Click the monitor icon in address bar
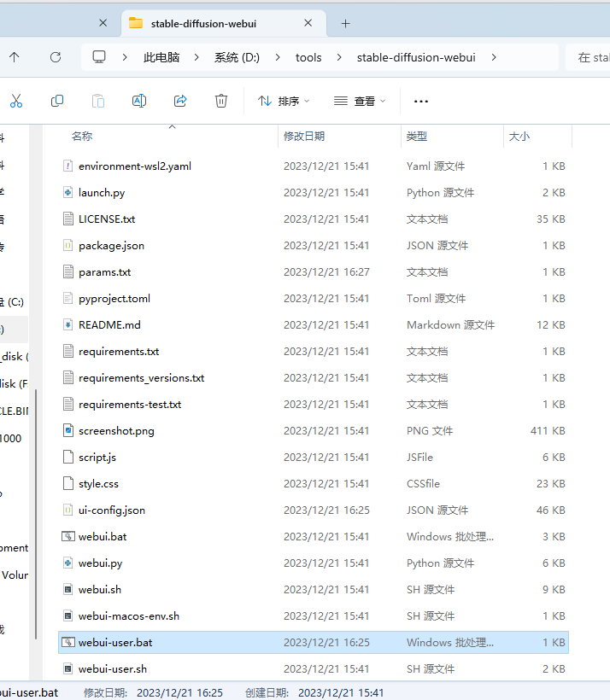This screenshot has height=700, width=610. pyautogui.click(x=99, y=57)
